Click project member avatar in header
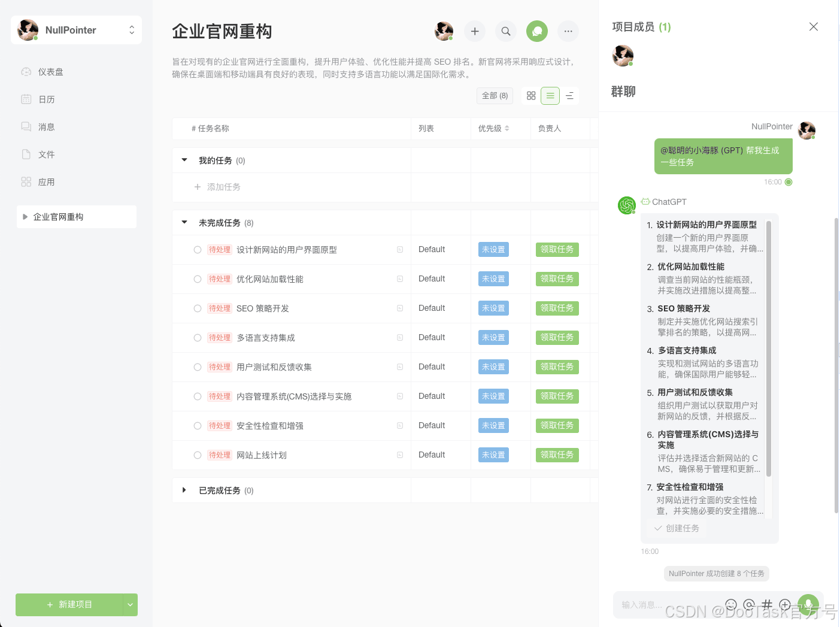The image size is (840, 627). [x=444, y=31]
